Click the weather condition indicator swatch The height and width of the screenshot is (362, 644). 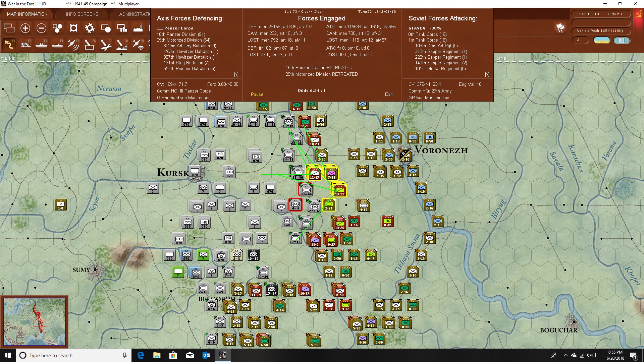pyautogui.click(x=601, y=41)
